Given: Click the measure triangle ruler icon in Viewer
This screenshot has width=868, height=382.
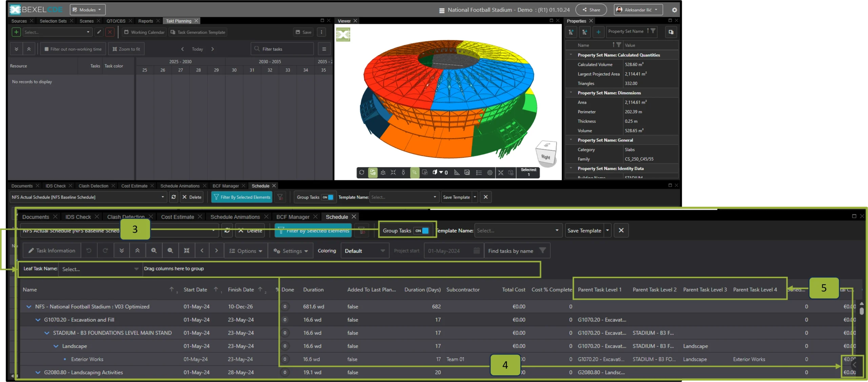Looking at the screenshot, I should tap(457, 172).
